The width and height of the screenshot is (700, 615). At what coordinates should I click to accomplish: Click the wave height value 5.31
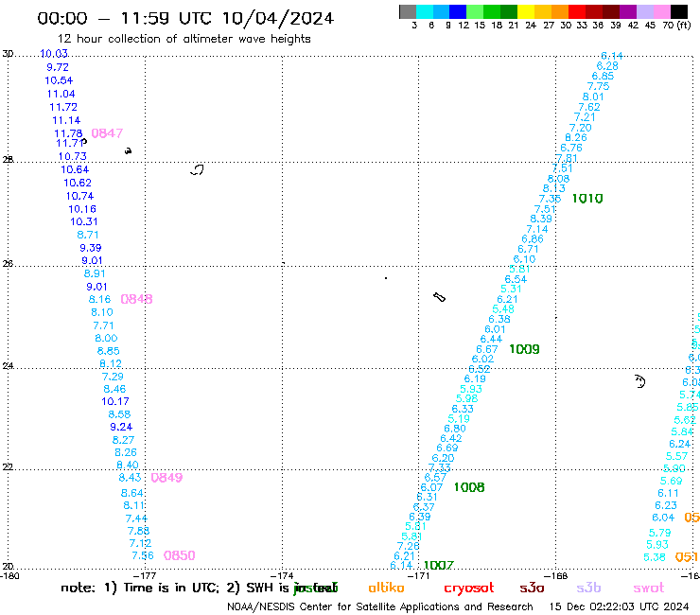pyautogui.click(x=511, y=289)
